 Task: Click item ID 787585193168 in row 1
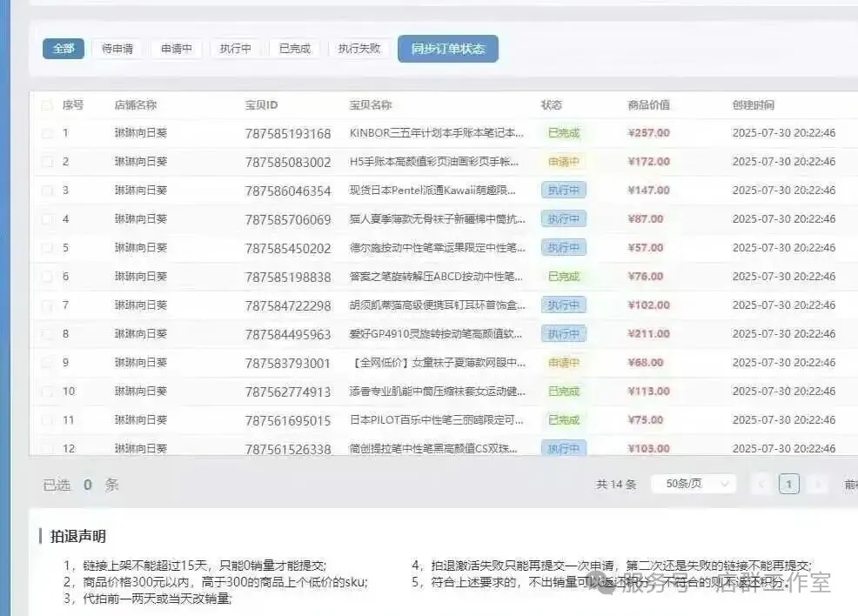(x=288, y=134)
